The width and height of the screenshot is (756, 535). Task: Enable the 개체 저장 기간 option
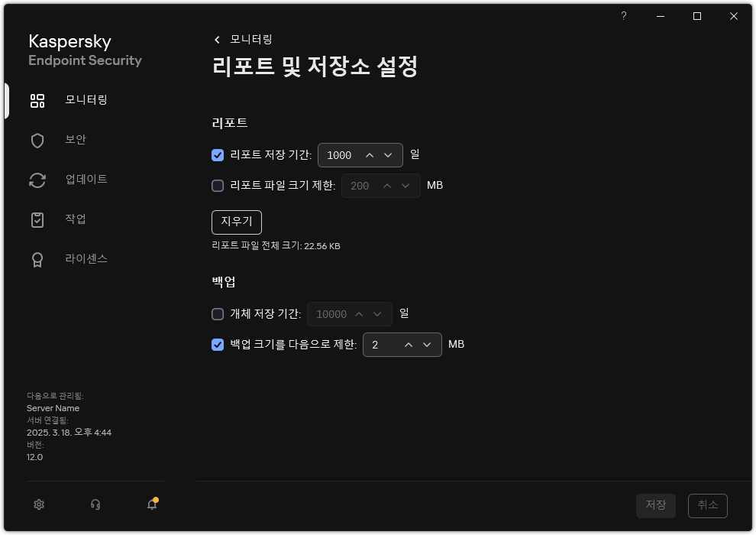point(218,314)
